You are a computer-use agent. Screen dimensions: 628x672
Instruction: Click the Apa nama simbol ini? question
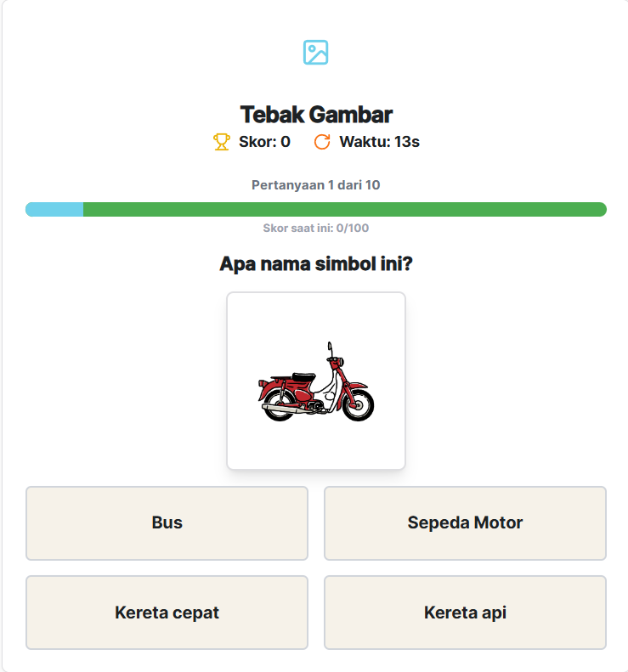315,263
